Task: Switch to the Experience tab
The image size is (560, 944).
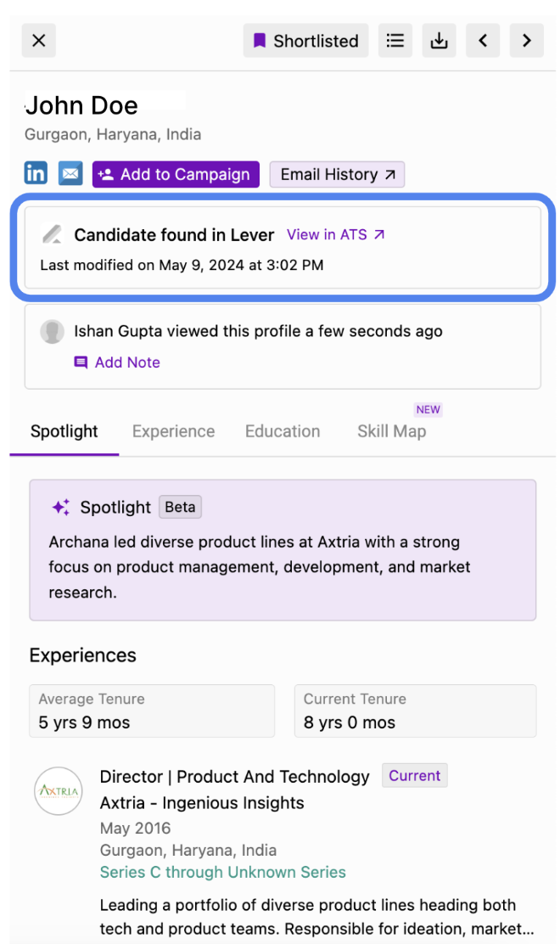Action: tap(173, 431)
